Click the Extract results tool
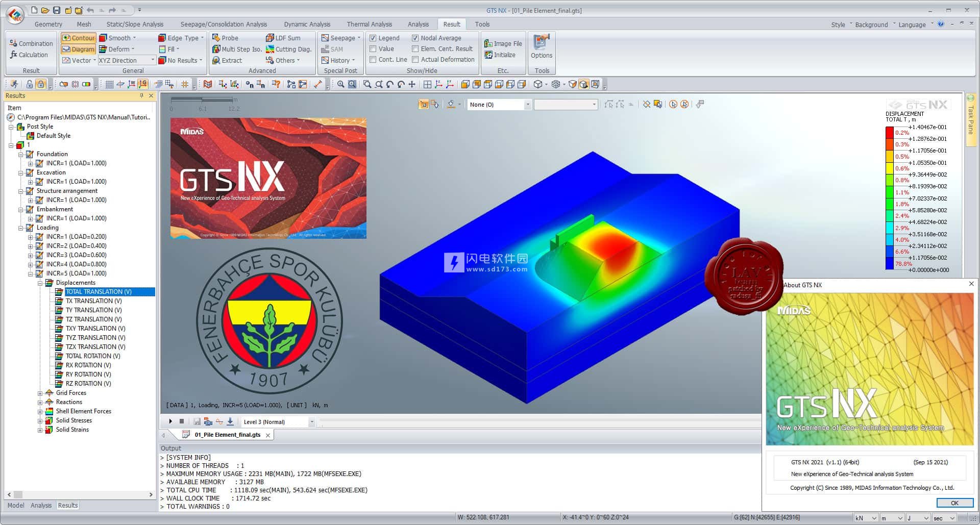980x525 pixels. [227, 60]
